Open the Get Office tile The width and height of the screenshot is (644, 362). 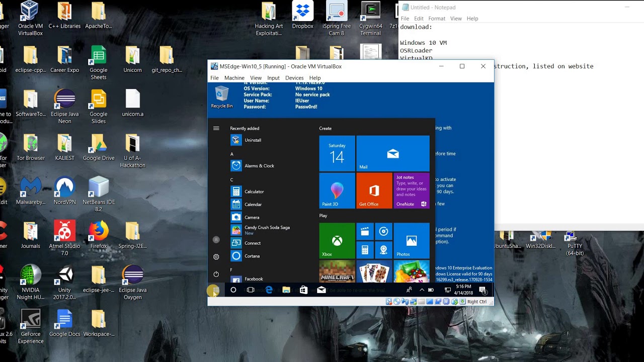374,191
